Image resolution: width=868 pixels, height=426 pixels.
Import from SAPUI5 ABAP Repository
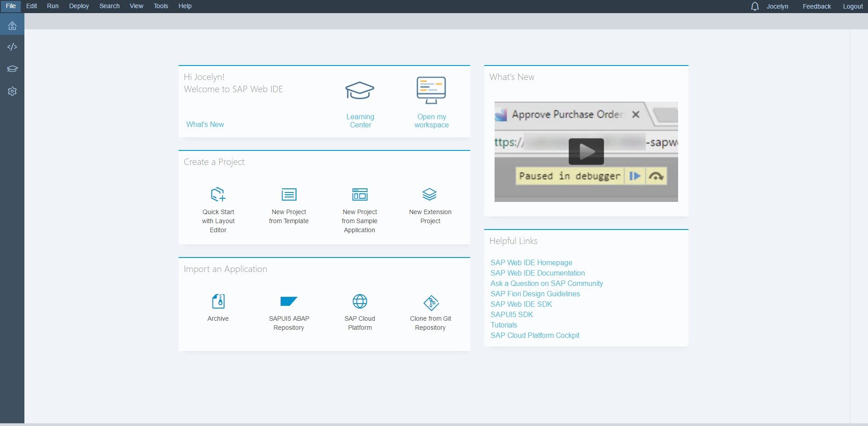[x=289, y=302]
